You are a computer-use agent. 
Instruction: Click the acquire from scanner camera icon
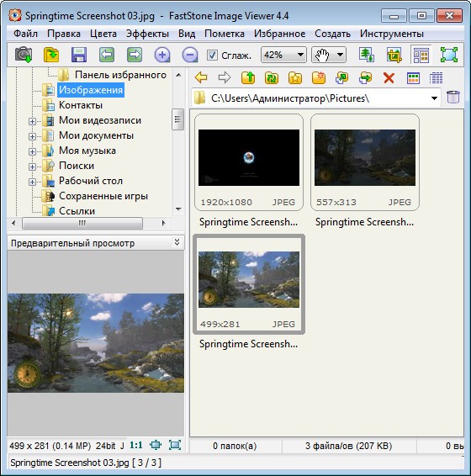tap(24, 55)
